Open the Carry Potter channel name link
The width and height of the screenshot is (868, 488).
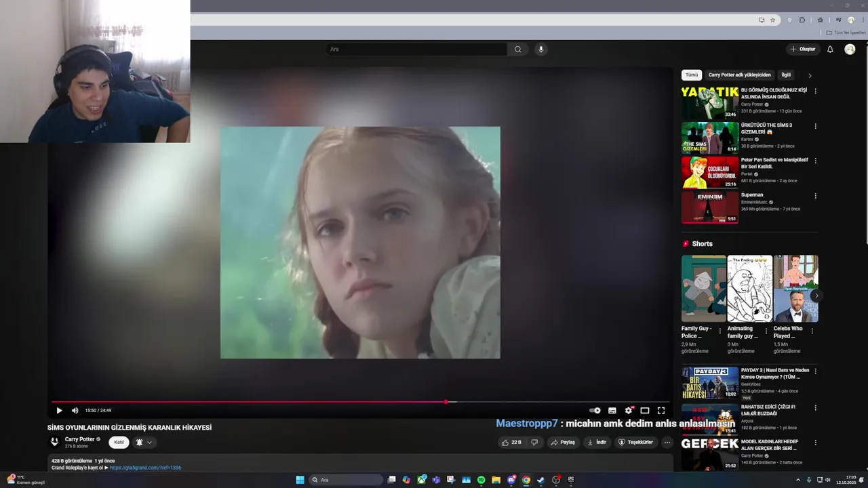(x=80, y=439)
